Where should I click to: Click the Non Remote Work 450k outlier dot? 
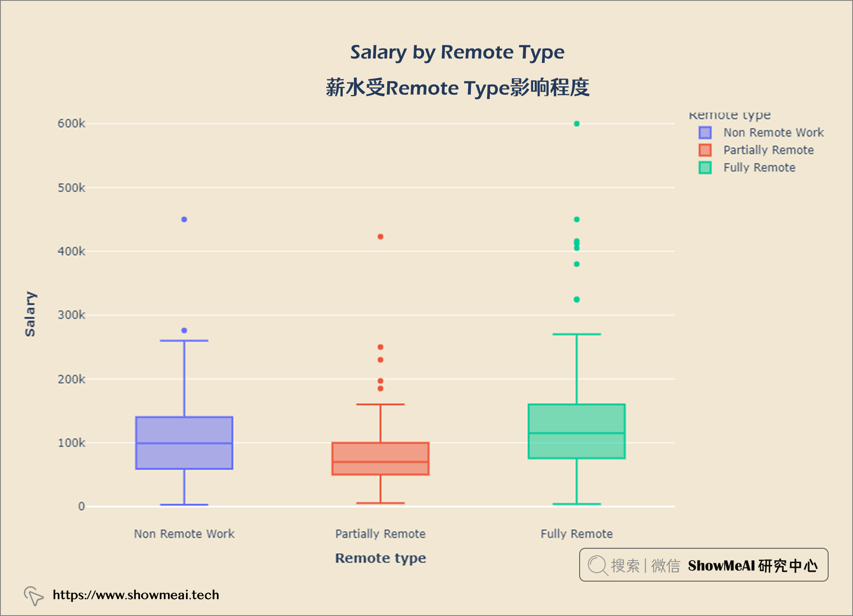coord(184,220)
